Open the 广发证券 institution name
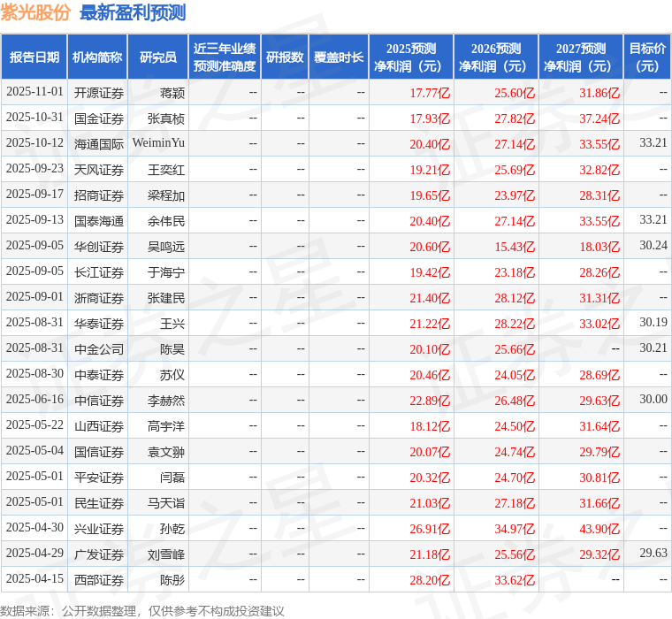 98,554
